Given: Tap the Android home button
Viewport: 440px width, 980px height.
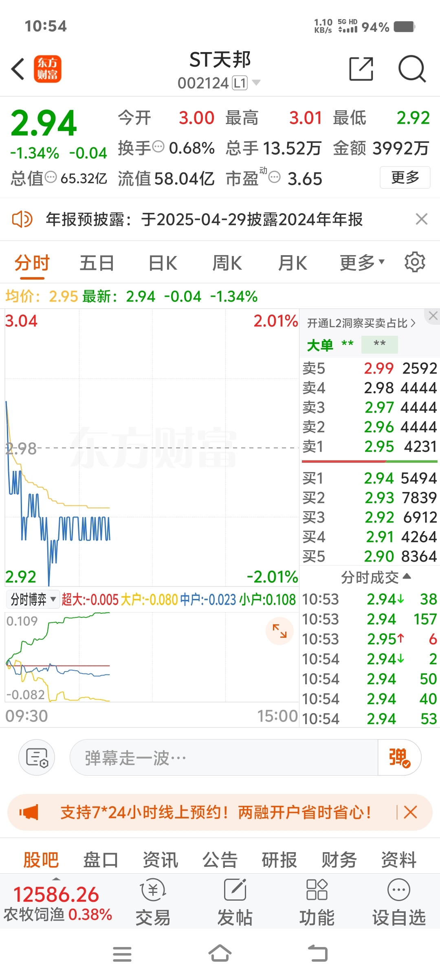Looking at the screenshot, I should pos(220,954).
